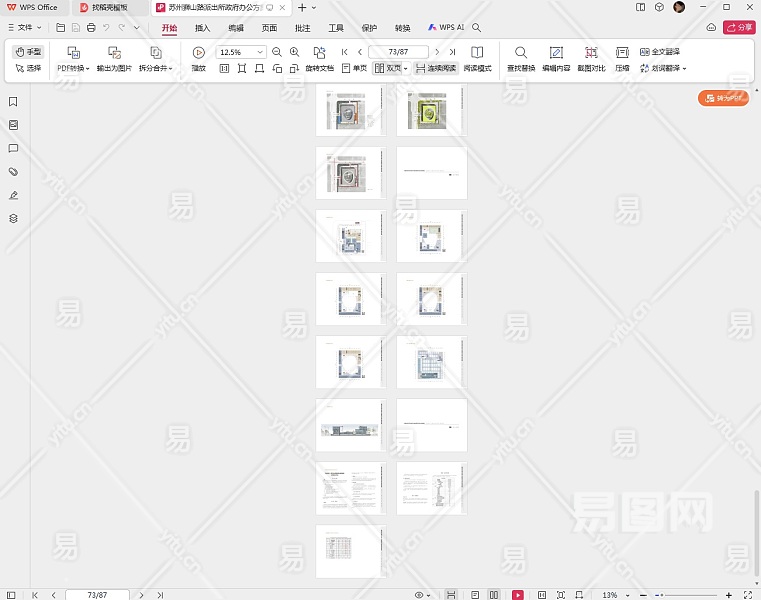Switch to 单页 single page view
This screenshot has width=761, height=600.
(x=354, y=69)
